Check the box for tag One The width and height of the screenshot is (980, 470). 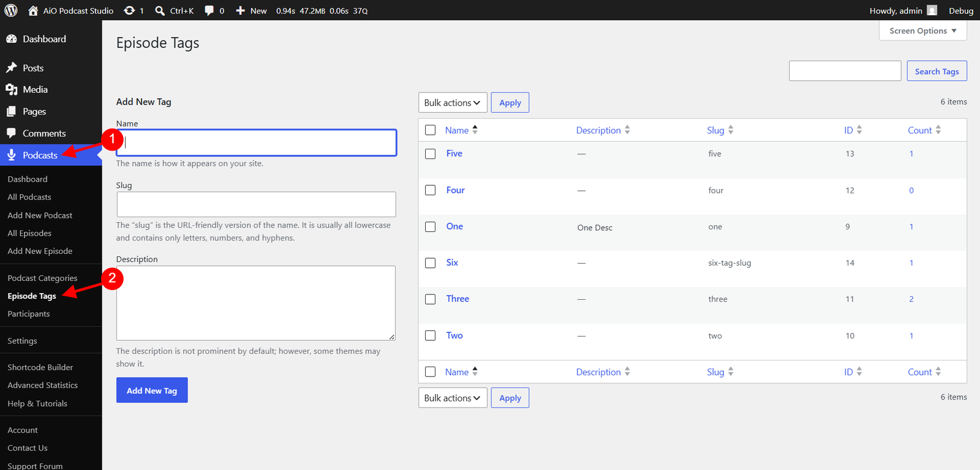431,227
